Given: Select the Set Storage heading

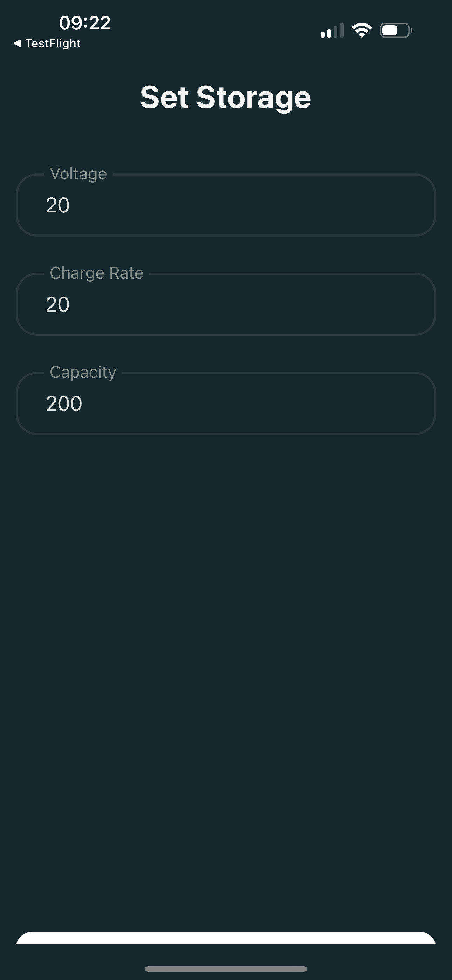Looking at the screenshot, I should [226, 97].
